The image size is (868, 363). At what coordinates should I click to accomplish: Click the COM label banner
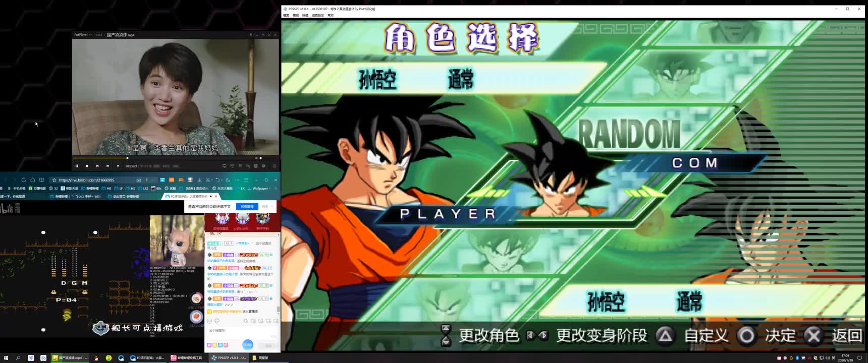coord(694,163)
